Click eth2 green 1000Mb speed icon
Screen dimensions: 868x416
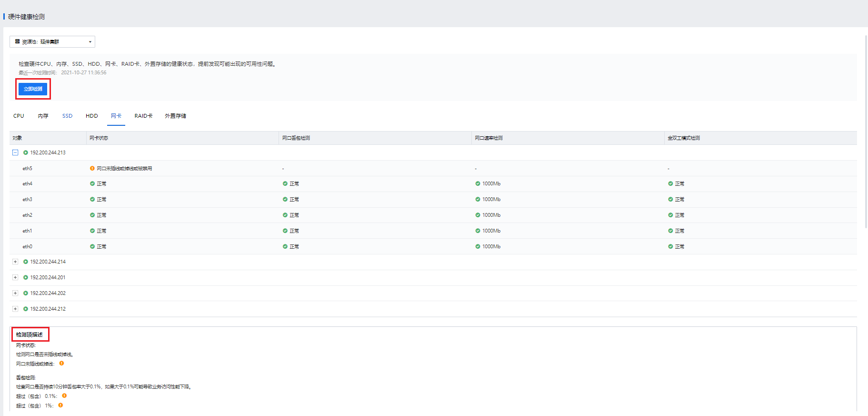(478, 215)
